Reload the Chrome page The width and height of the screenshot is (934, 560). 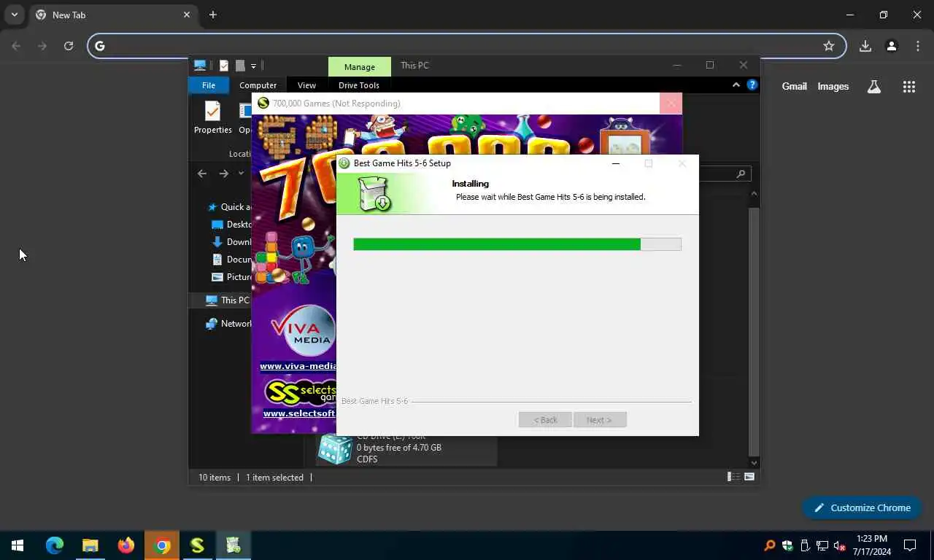tap(69, 46)
